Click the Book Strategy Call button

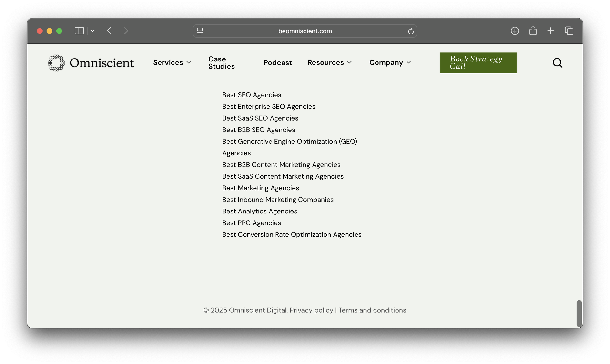478,63
